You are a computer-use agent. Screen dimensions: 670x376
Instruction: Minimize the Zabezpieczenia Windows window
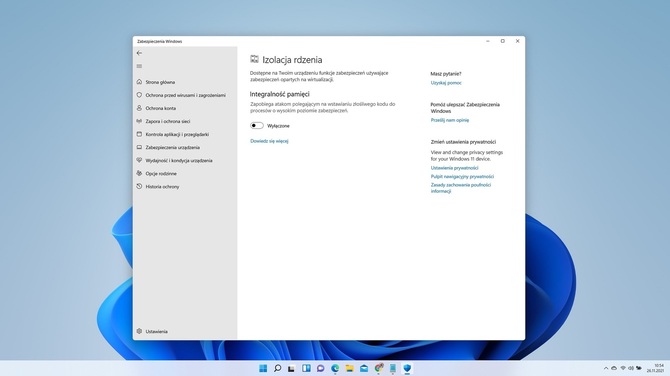[488, 41]
